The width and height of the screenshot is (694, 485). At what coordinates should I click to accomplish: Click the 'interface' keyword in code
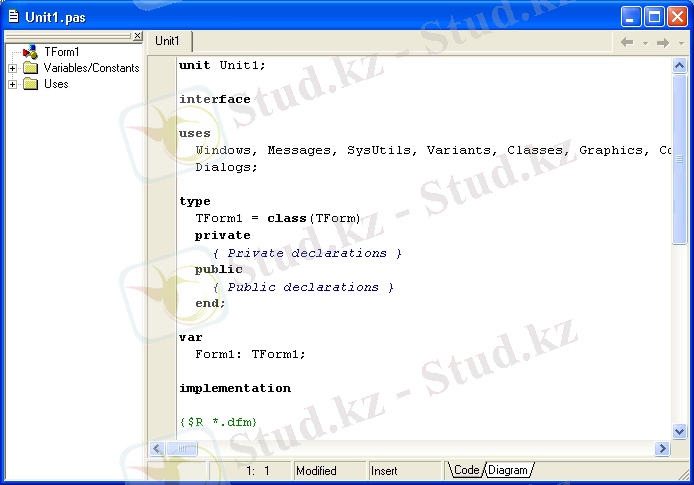click(215, 100)
